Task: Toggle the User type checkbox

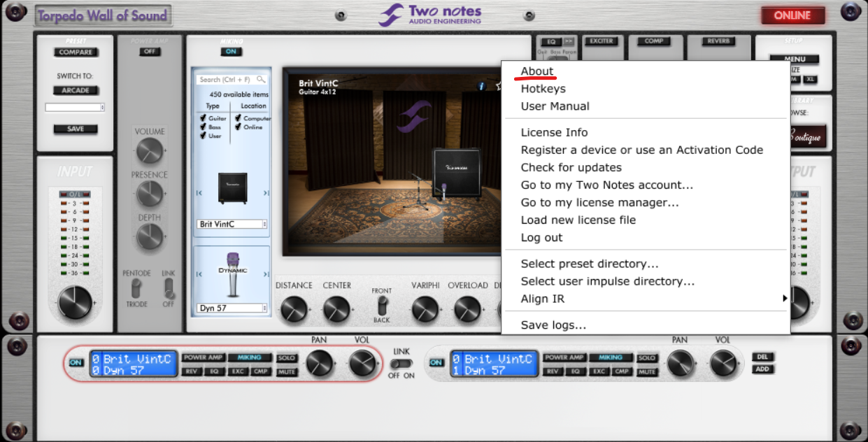Action: coord(203,135)
